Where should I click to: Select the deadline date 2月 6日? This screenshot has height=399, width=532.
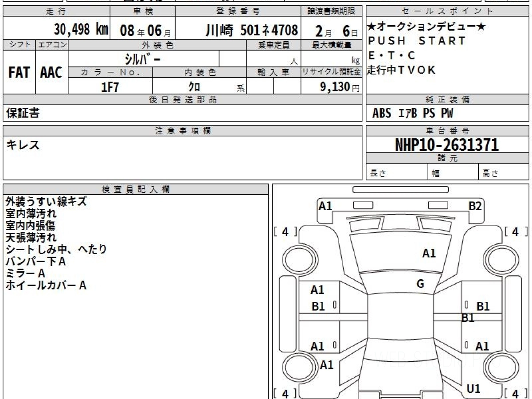click(x=336, y=31)
